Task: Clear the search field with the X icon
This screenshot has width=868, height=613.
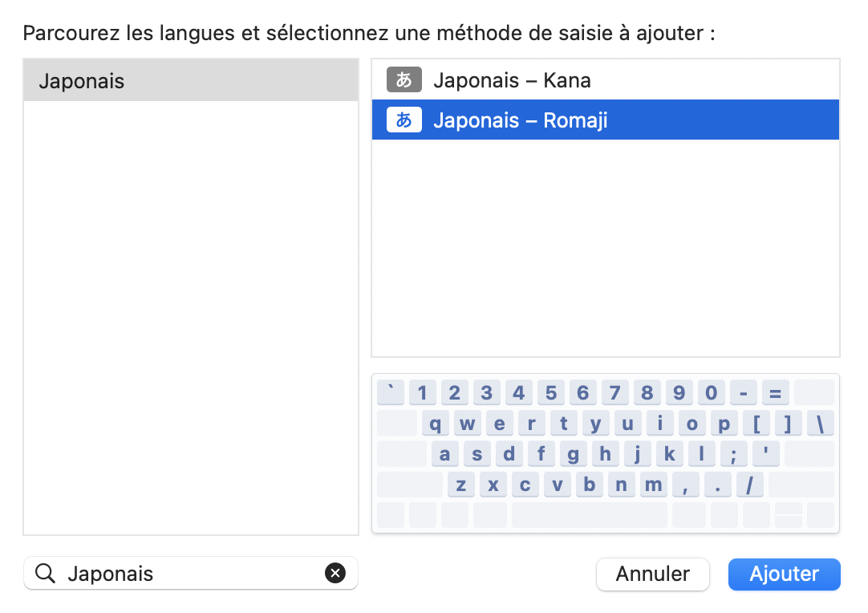Action: coord(335,573)
